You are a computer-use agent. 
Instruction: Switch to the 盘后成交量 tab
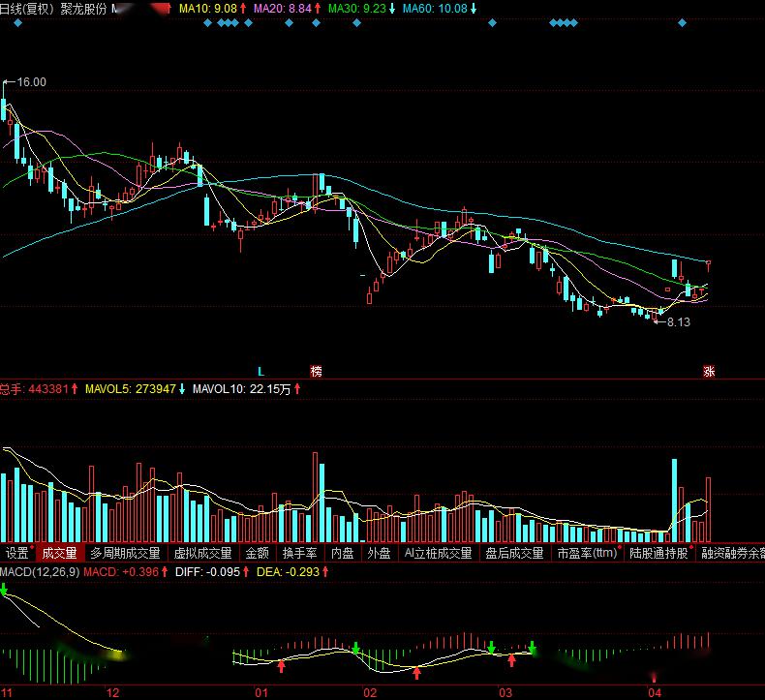tap(514, 553)
